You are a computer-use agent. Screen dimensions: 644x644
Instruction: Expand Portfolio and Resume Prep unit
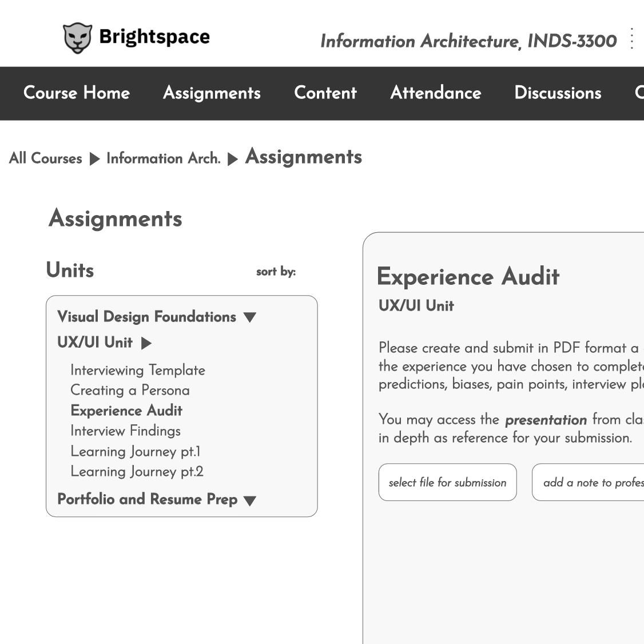pyautogui.click(x=250, y=500)
